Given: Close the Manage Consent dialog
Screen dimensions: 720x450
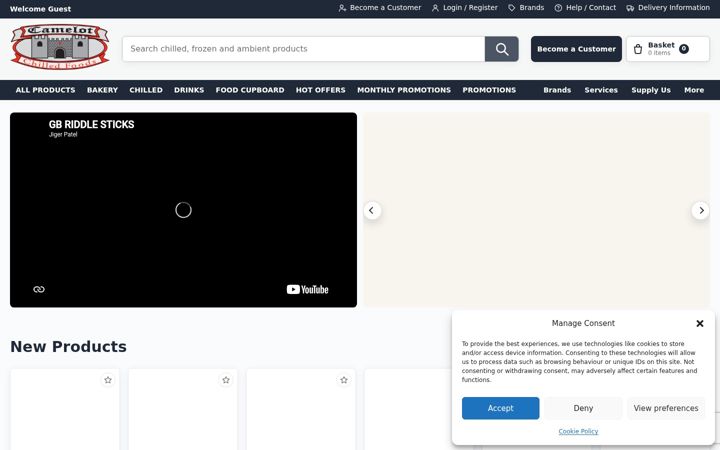Looking at the screenshot, I should tap(700, 324).
